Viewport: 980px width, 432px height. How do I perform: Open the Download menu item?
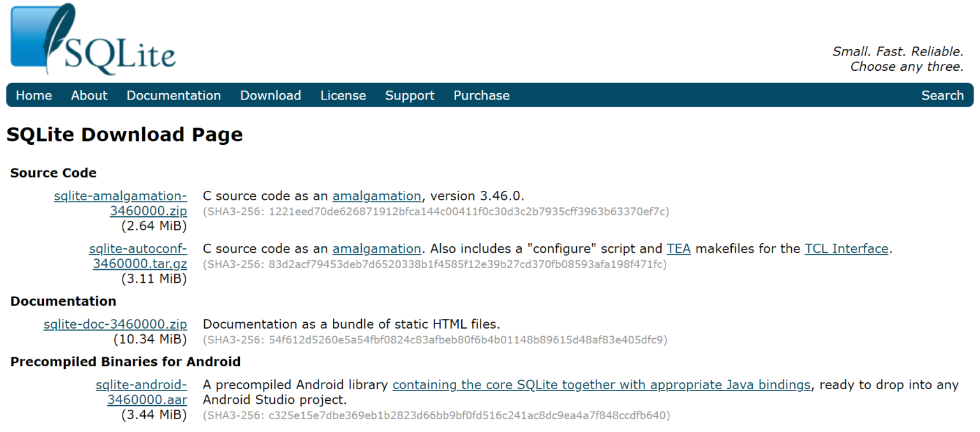tap(271, 95)
